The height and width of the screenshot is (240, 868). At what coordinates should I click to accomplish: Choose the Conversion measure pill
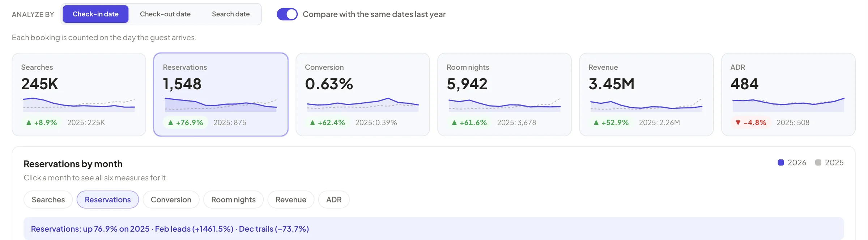pyautogui.click(x=171, y=200)
